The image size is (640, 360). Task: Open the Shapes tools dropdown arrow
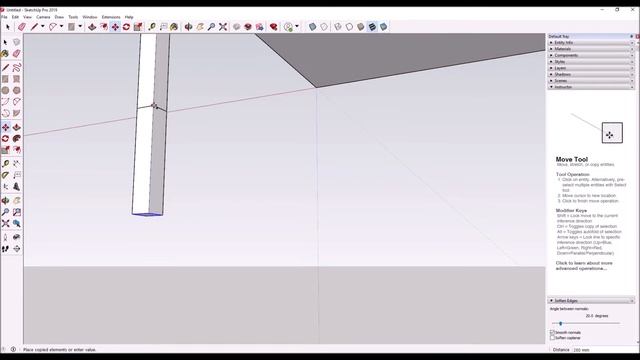pyautogui.click(x=80, y=27)
